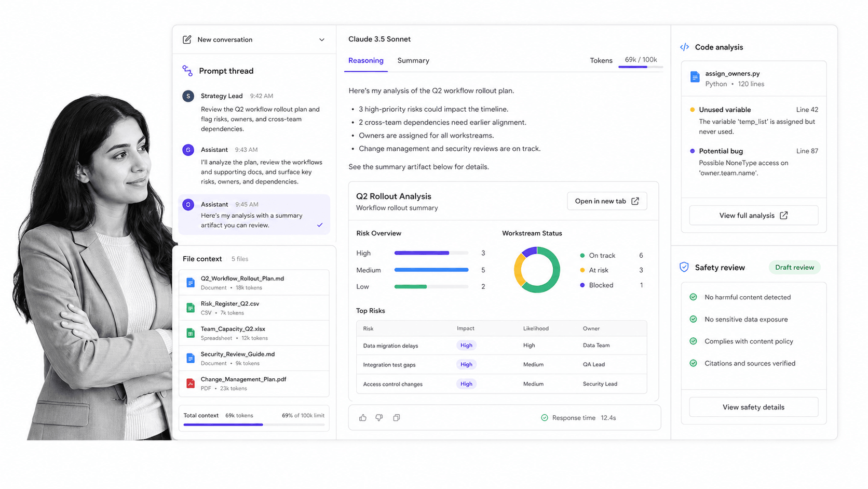Click the Code analysis brackets icon
Screen dimensions: 868x489
(685, 47)
